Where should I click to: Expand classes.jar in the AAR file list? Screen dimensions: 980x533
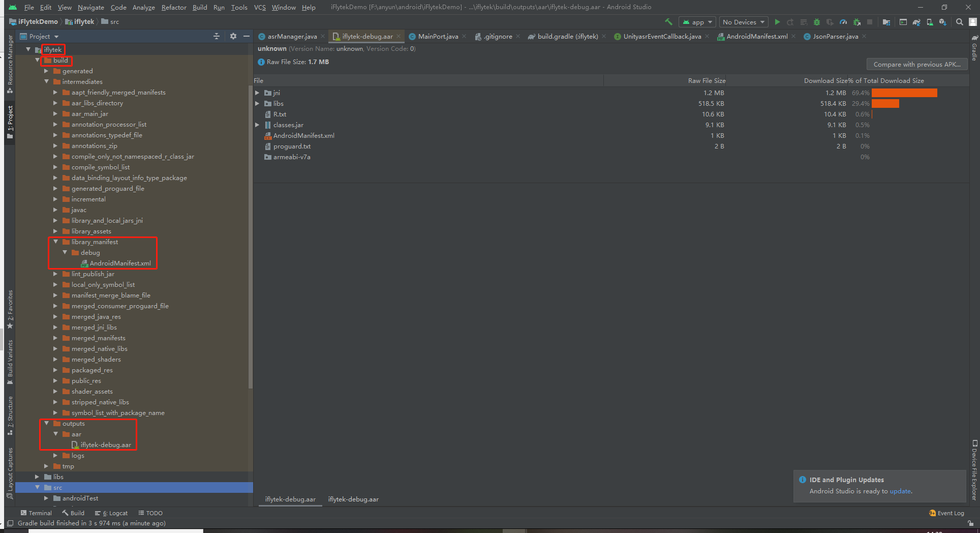pos(257,125)
